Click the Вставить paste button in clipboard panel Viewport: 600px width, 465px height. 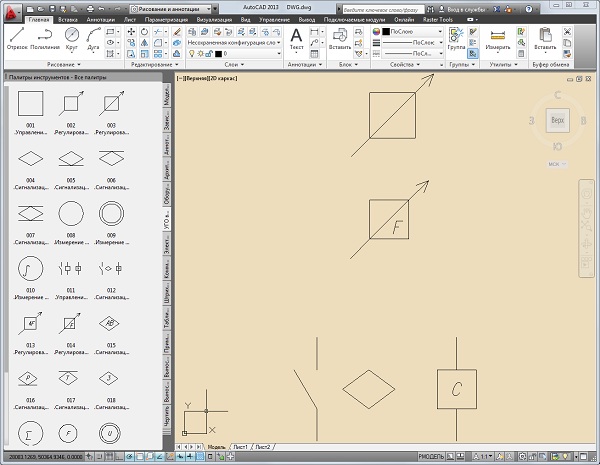pyautogui.click(x=545, y=39)
